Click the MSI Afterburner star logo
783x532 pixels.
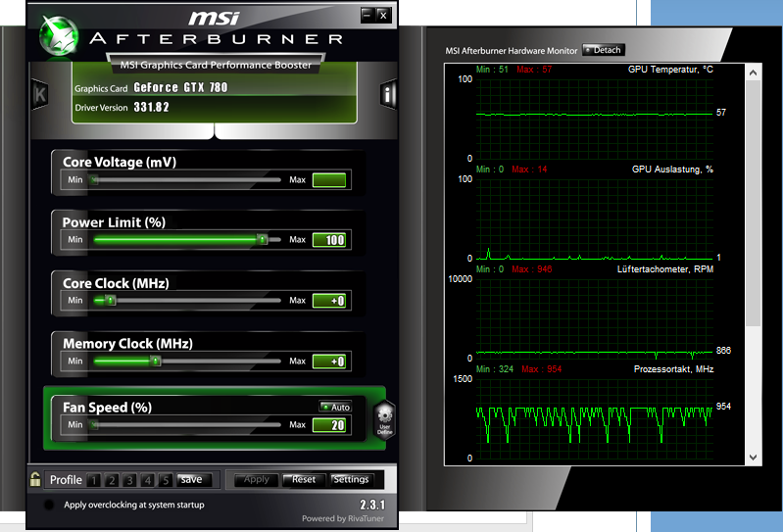(59, 35)
